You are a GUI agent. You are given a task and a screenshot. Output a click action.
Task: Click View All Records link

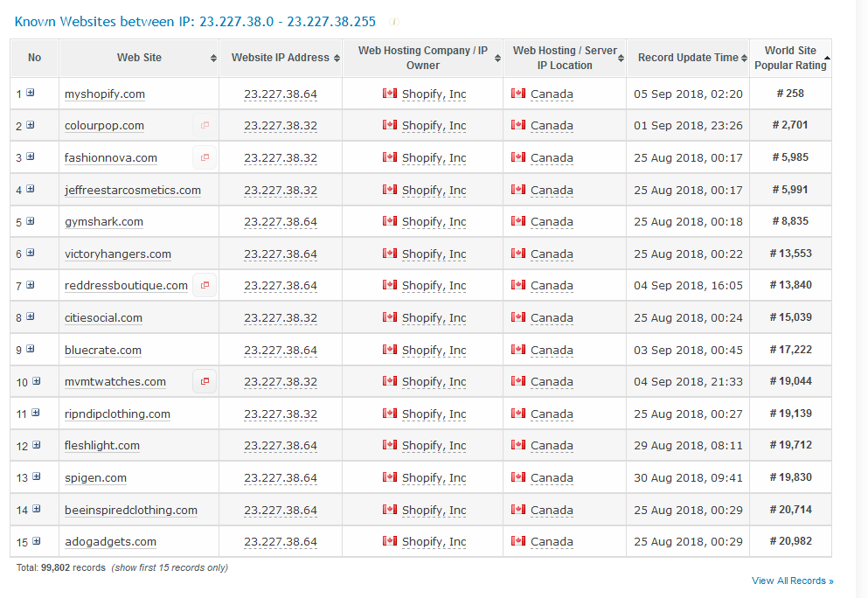[792, 581]
